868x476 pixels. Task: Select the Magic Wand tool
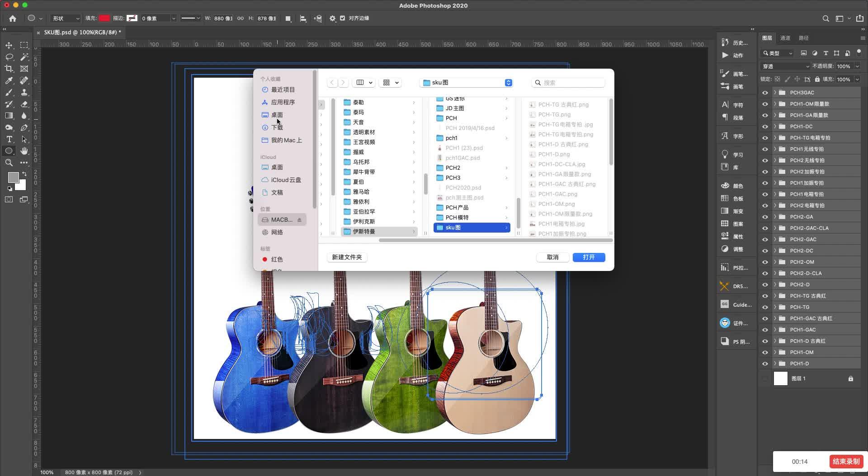pos(24,57)
